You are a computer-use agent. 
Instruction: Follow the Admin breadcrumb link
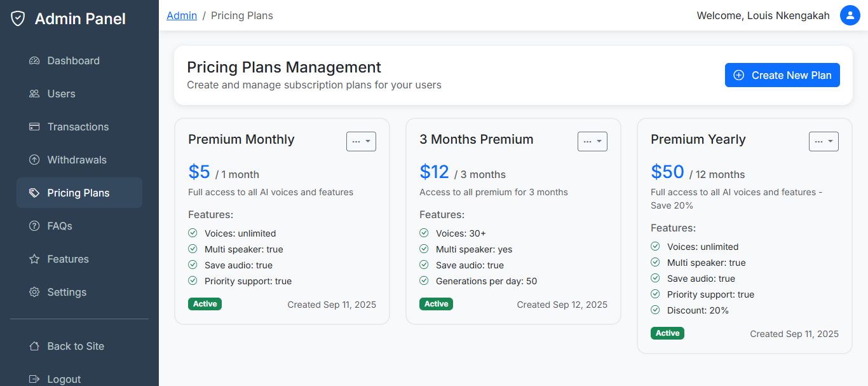tap(182, 16)
